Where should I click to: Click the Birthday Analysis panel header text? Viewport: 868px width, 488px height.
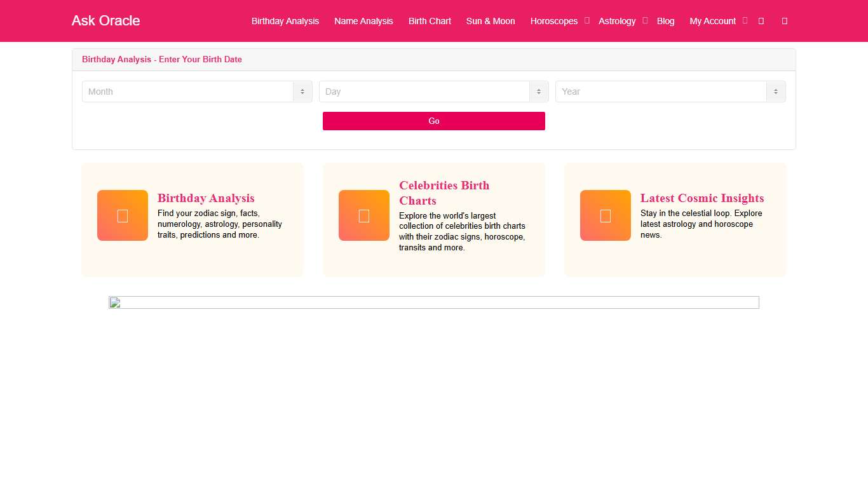(162, 59)
